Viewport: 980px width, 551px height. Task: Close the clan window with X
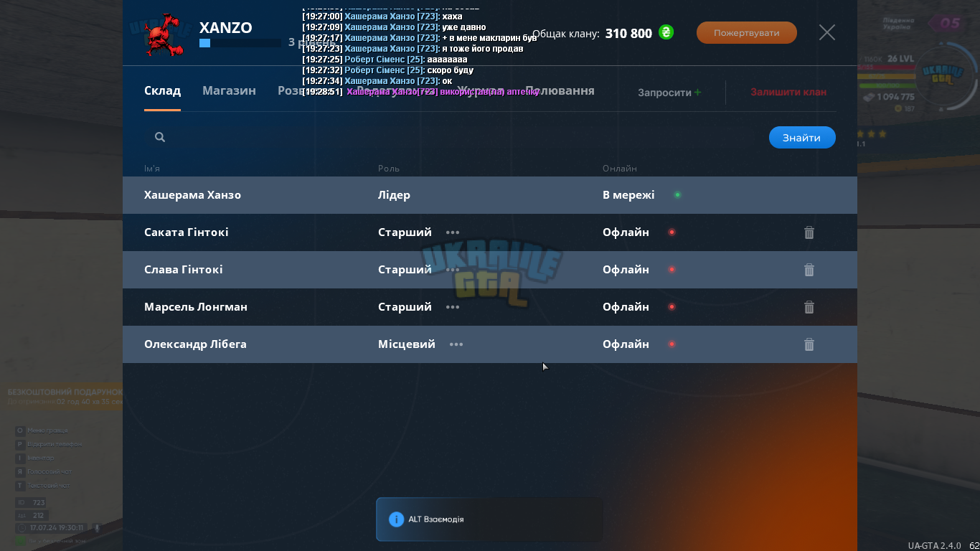coord(827,32)
